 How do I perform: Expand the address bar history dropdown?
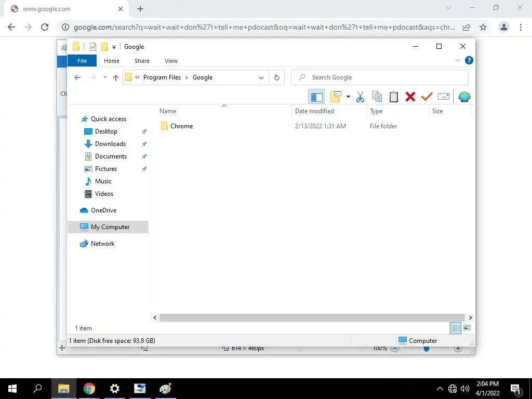click(x=261, y=78)
